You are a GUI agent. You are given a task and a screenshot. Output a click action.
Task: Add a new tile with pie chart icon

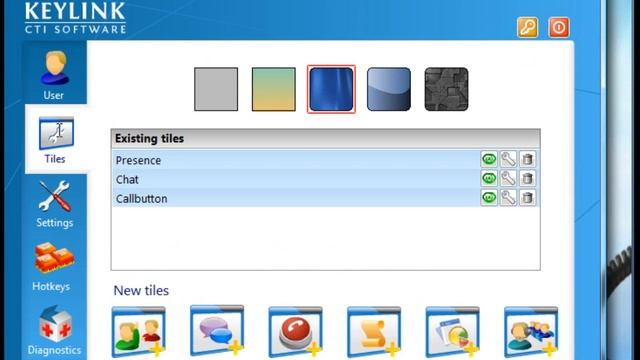tap(452, 332)
